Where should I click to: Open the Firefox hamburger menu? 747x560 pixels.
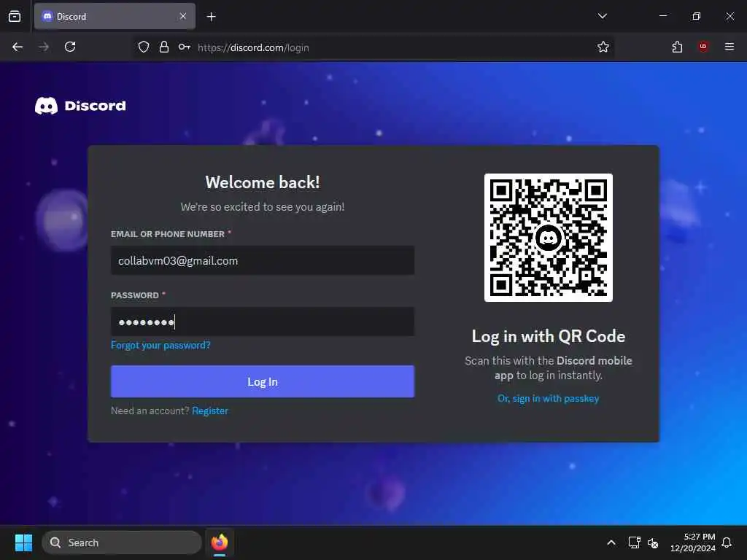(x=729, y=47)
